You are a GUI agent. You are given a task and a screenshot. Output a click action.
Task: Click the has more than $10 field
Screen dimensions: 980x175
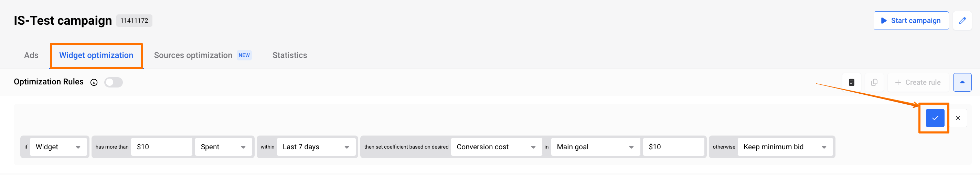tap(162, 147)
